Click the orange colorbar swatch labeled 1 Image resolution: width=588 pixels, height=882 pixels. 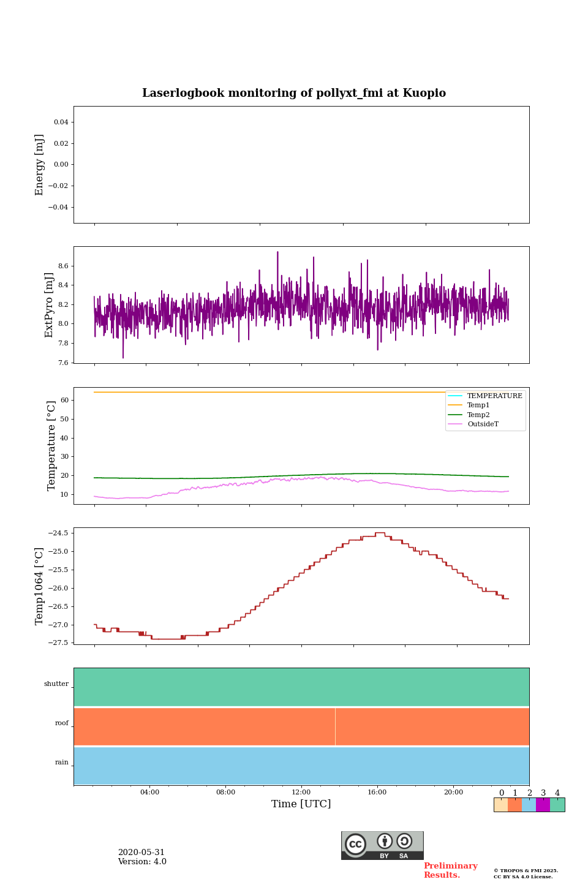514,805
